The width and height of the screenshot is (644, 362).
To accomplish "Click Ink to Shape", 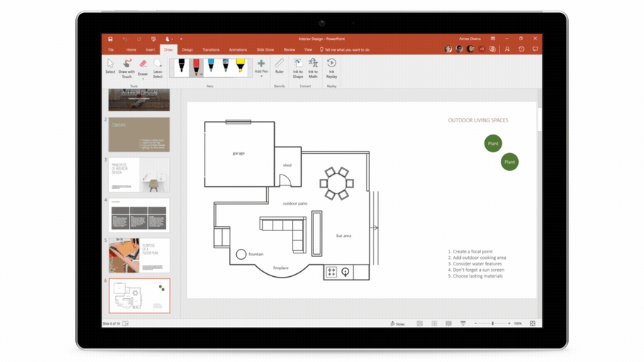I will pos(298,68).
